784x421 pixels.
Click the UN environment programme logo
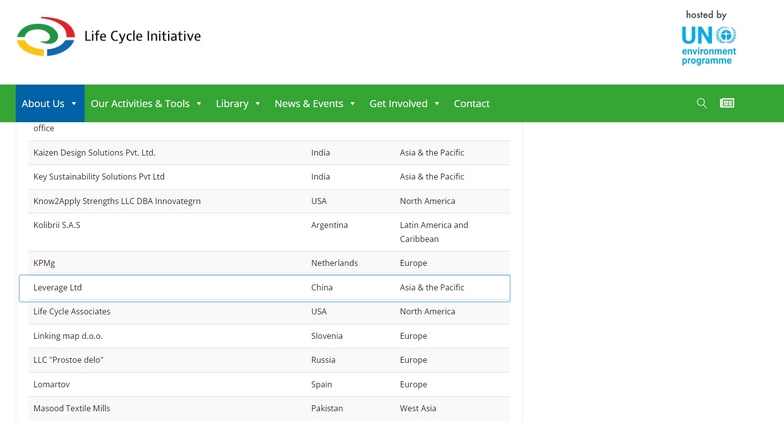click(x=708, y=40)
